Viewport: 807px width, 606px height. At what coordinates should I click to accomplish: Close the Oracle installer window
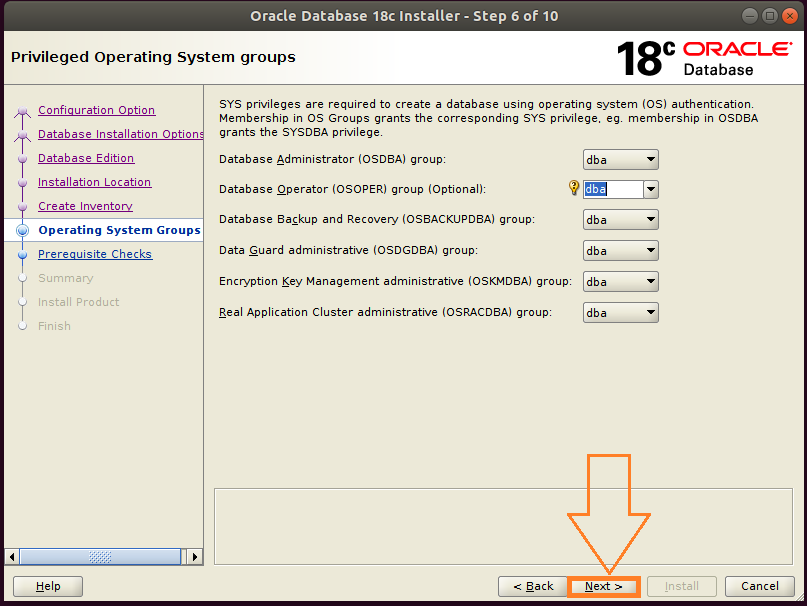pos(789,16)
